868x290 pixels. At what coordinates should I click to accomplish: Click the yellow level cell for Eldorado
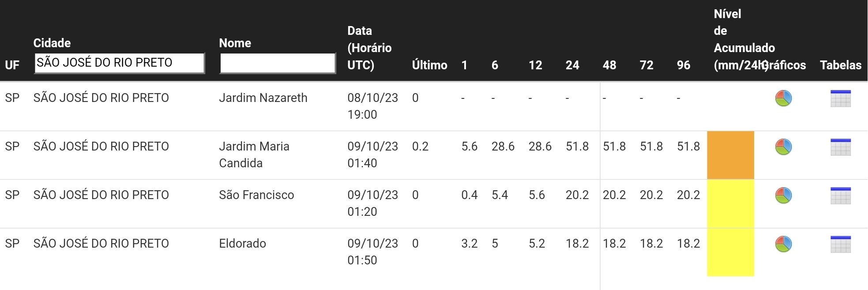pyautogui.click(x=730, y=252)
